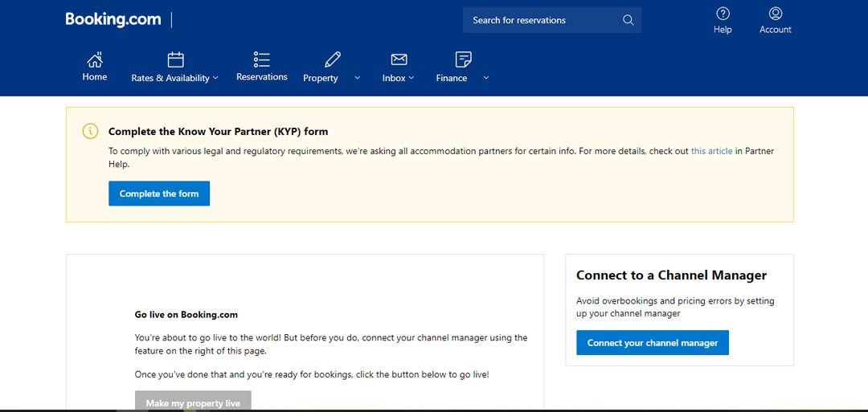Expand the Finance menu chevron
The image size is (868, 412).
tap(486, 78)
